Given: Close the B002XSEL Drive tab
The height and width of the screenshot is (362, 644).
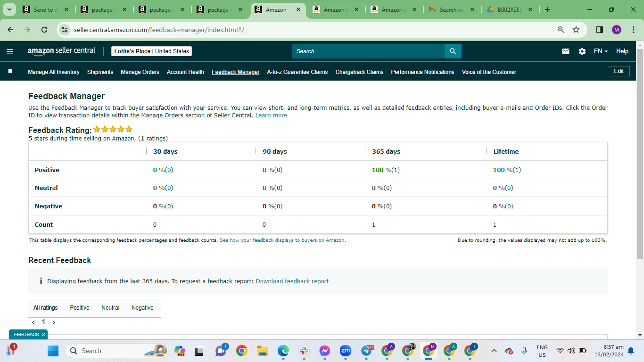Looking at the screenshot, I should click(x=530, y=9).
